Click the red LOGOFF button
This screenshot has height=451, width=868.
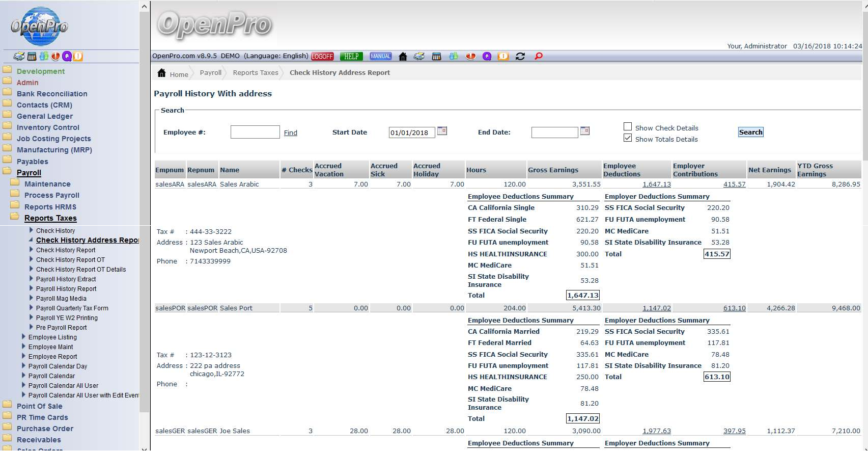pos(322,57)
